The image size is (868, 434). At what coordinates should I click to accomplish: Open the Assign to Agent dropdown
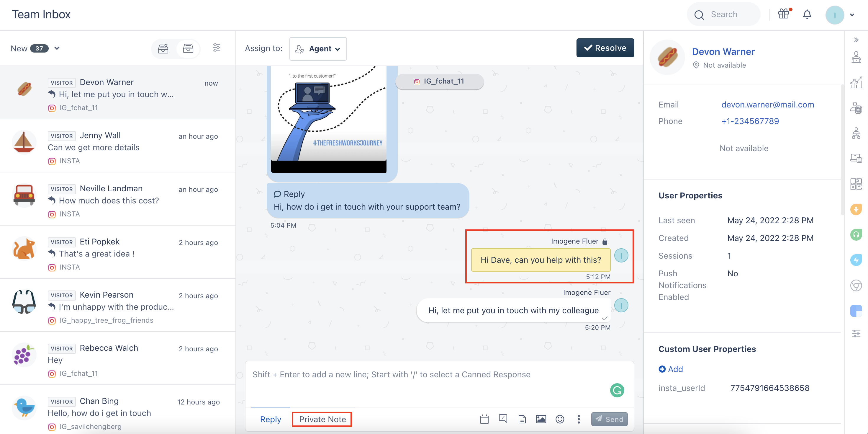318,49
